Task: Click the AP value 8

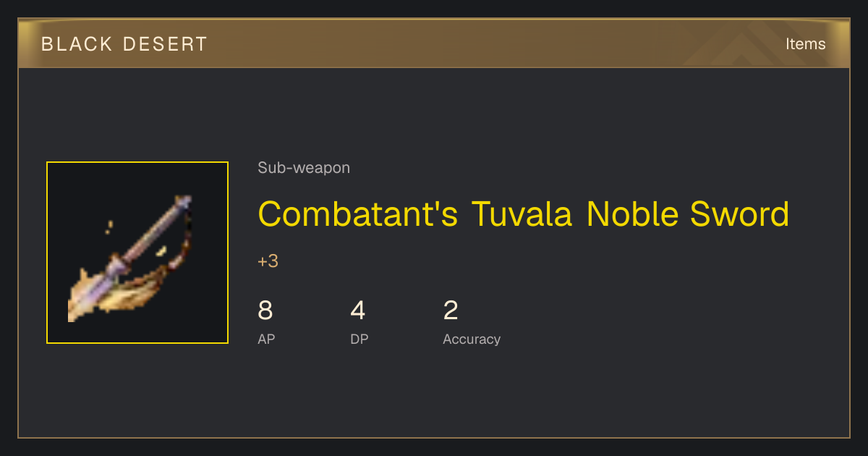Action: coord(265,311)
